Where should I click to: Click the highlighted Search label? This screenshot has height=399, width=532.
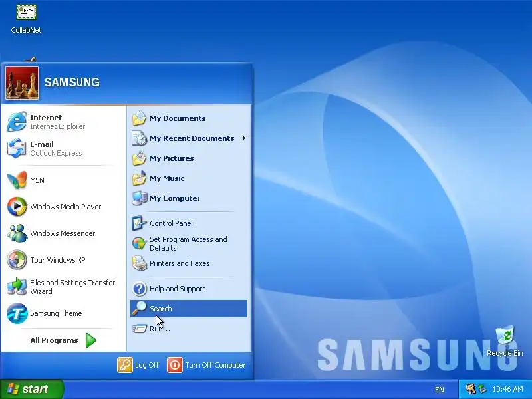(161, 309)
